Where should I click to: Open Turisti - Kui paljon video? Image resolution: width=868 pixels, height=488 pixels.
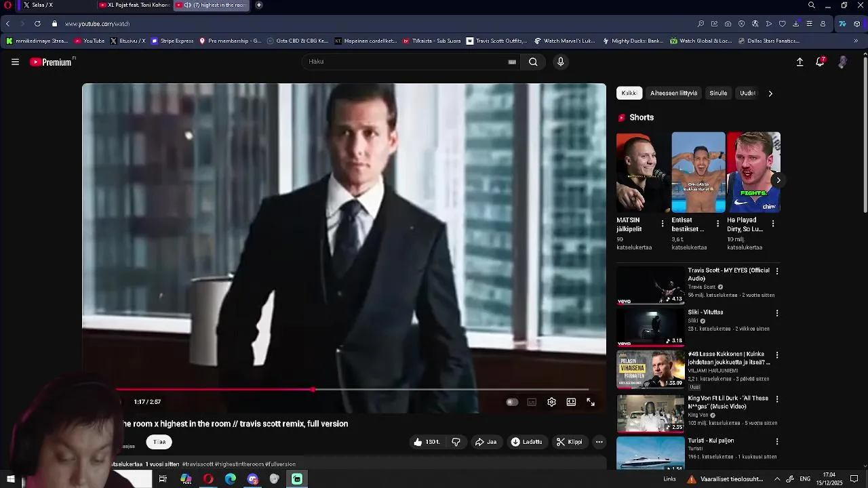(650, 453)
